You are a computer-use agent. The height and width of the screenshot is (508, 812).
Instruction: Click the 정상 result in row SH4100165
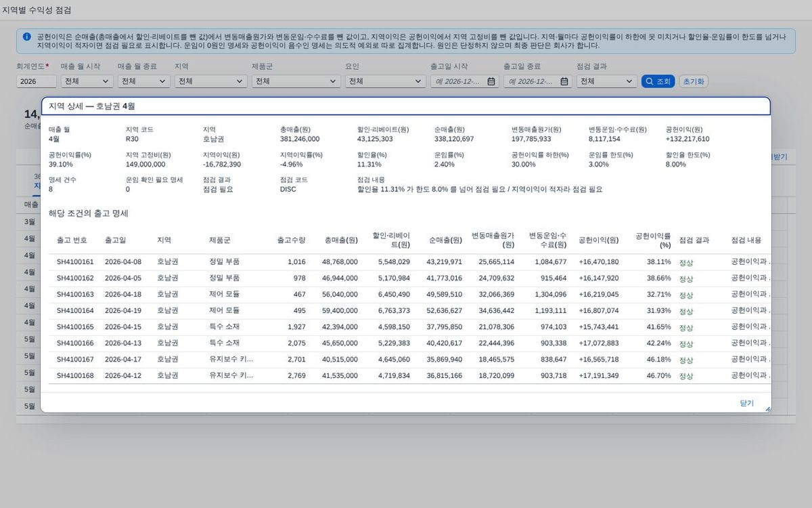coord(686,326)
